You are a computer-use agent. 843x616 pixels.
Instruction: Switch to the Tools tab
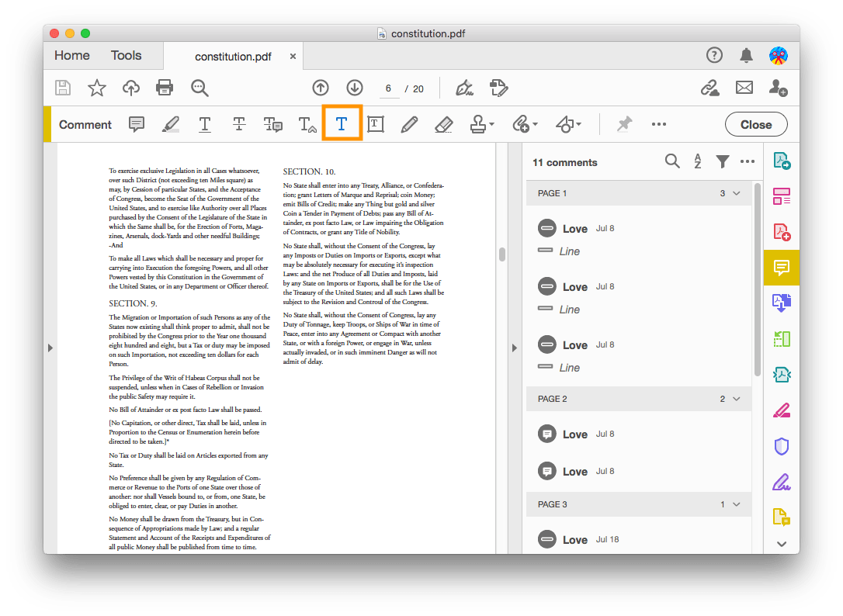[x=126, y=55]
